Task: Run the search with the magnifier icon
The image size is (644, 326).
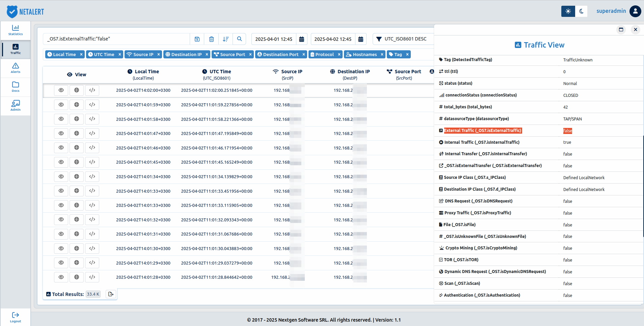Action: point(239,39)
